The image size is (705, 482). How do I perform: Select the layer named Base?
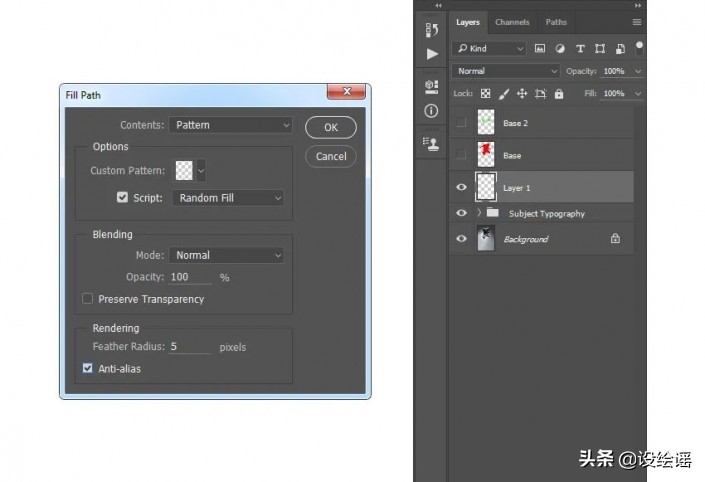(x=512, y=156)
